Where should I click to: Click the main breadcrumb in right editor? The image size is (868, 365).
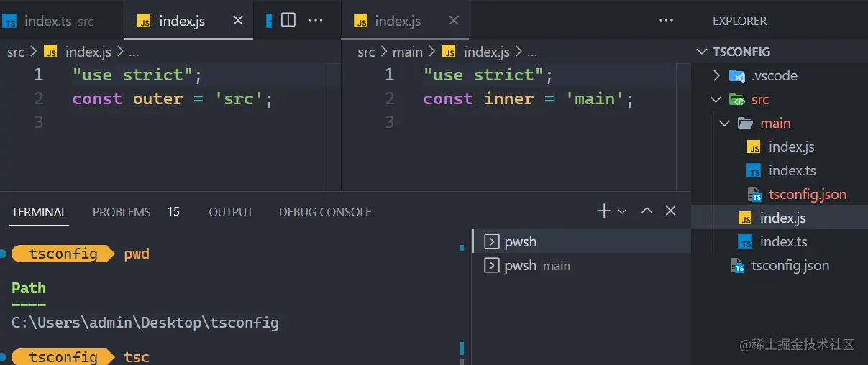408,52
